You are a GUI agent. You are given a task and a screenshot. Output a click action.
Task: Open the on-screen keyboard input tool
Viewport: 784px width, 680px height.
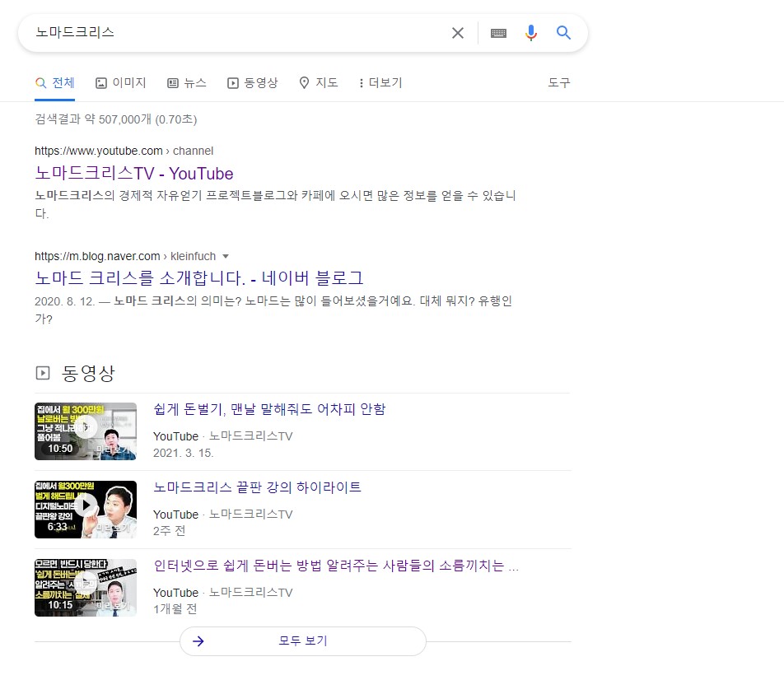pyautogui.click(x=498, y=33)
